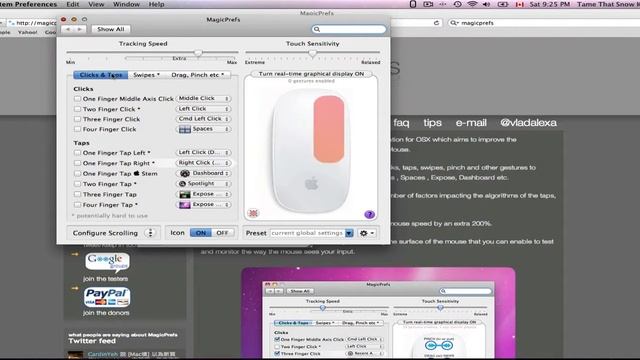Screen dimensions: 640x360
Task: Switch to the Drag, Pinch etc tab
Action: [198, 75]
